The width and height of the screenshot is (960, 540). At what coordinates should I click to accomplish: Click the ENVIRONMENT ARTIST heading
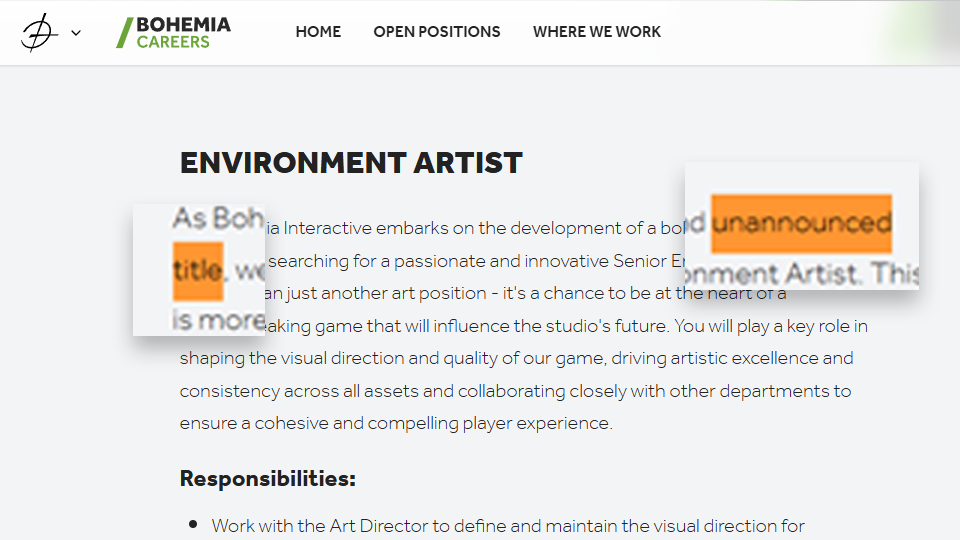351,163
